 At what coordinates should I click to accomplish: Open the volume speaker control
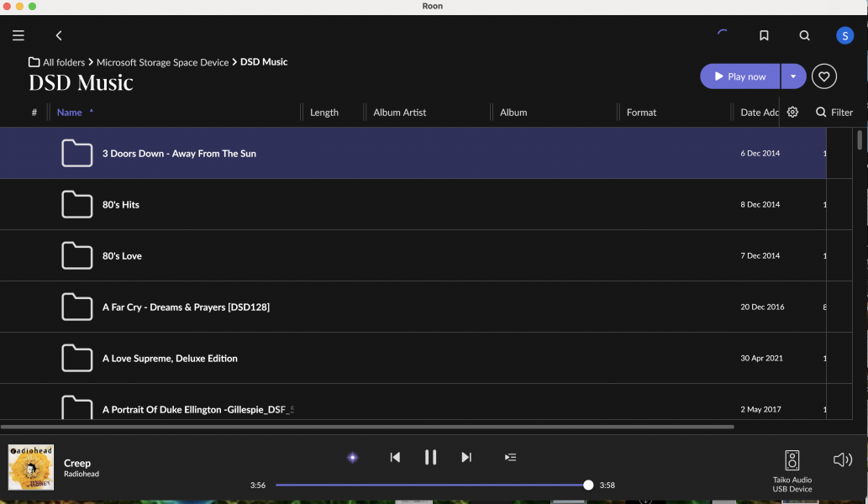pos(842,459)
